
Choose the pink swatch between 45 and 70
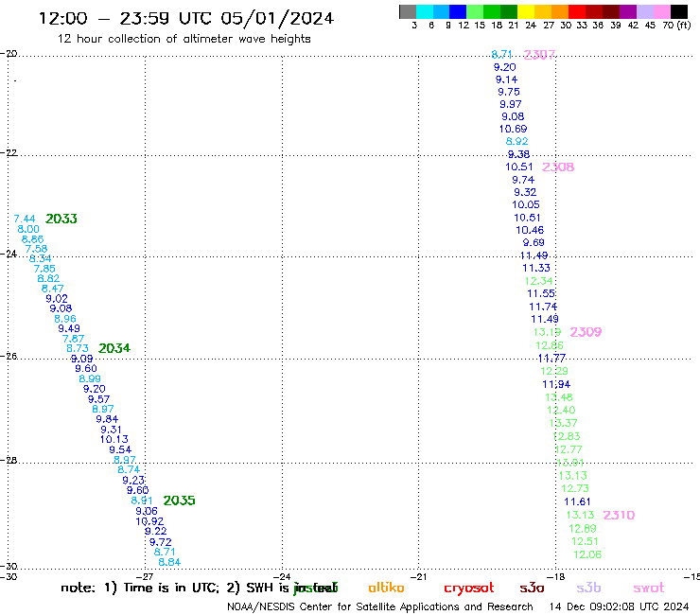click(x=662, y=11)
